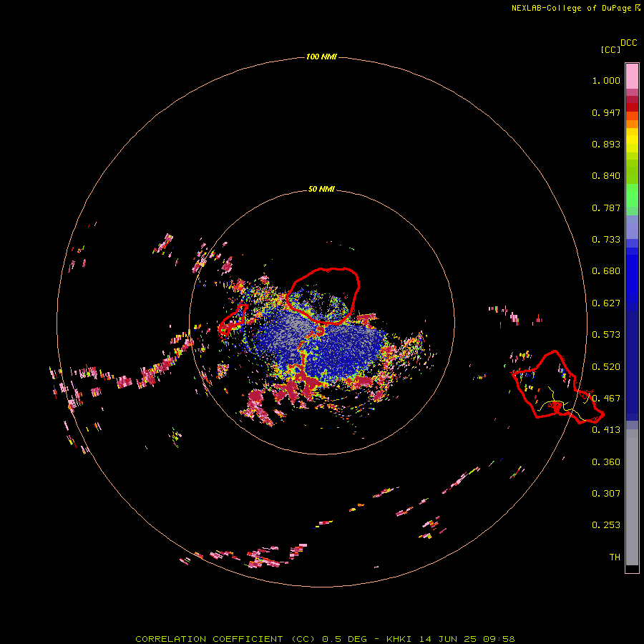This screenshot has width=644, height=644.
Task: Click the 0.627 color scale value
Action: coord(606,303)
